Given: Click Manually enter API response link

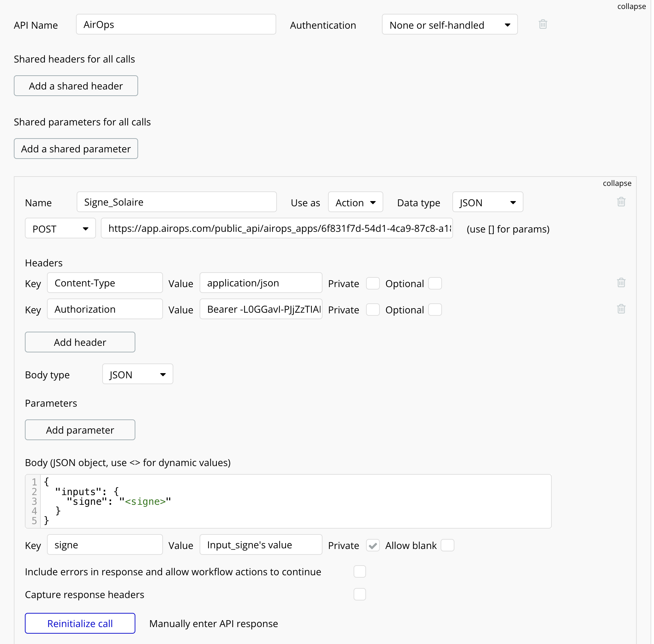Looking at the screenshot, I should click(213, 624).
